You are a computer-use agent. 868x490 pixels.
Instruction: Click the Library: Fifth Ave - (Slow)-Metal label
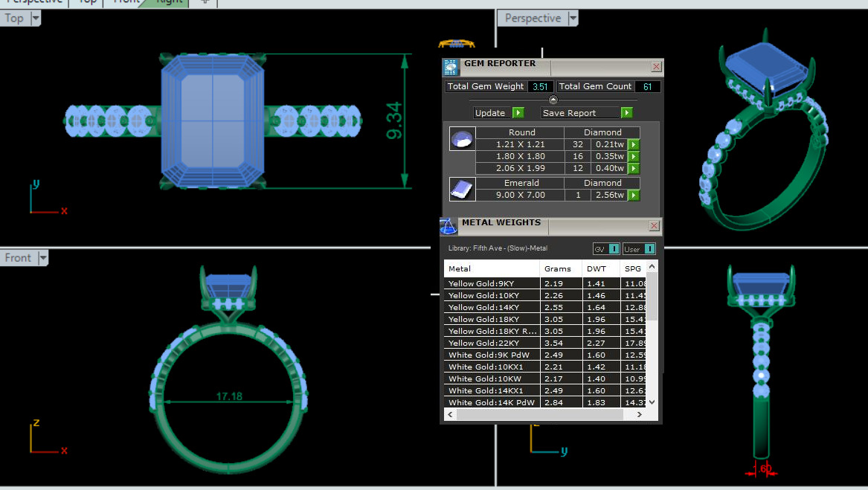[x=498, y=248]
